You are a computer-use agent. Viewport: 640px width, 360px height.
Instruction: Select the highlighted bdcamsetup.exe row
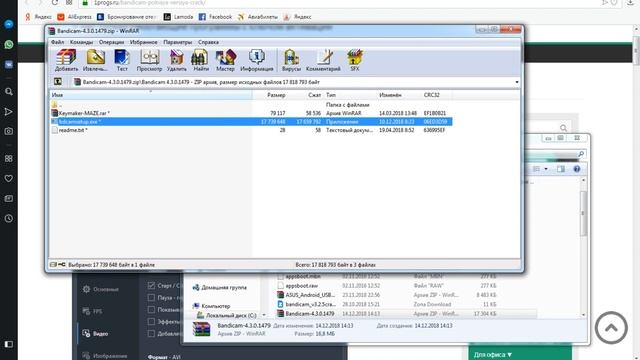[x=251, y=122]
